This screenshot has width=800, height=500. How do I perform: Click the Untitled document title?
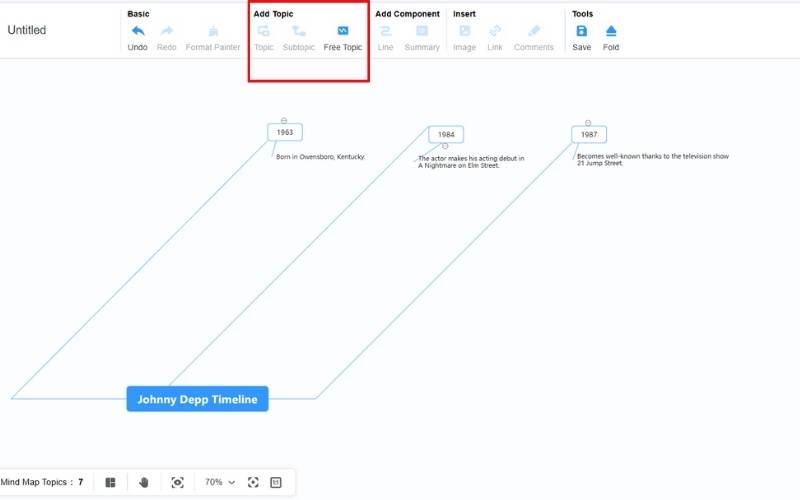pyautogui.click(x=27, y=30)
